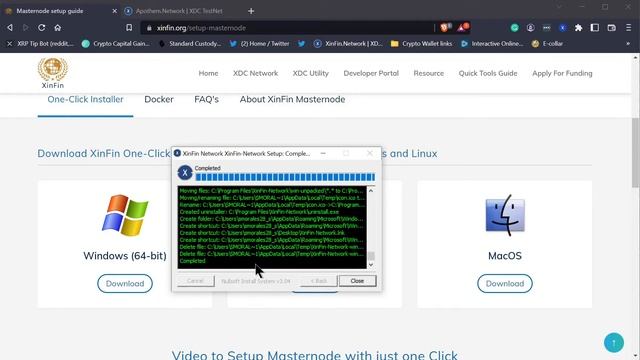Click the installer log scrollbar thumb

click(x=371, y=256)
